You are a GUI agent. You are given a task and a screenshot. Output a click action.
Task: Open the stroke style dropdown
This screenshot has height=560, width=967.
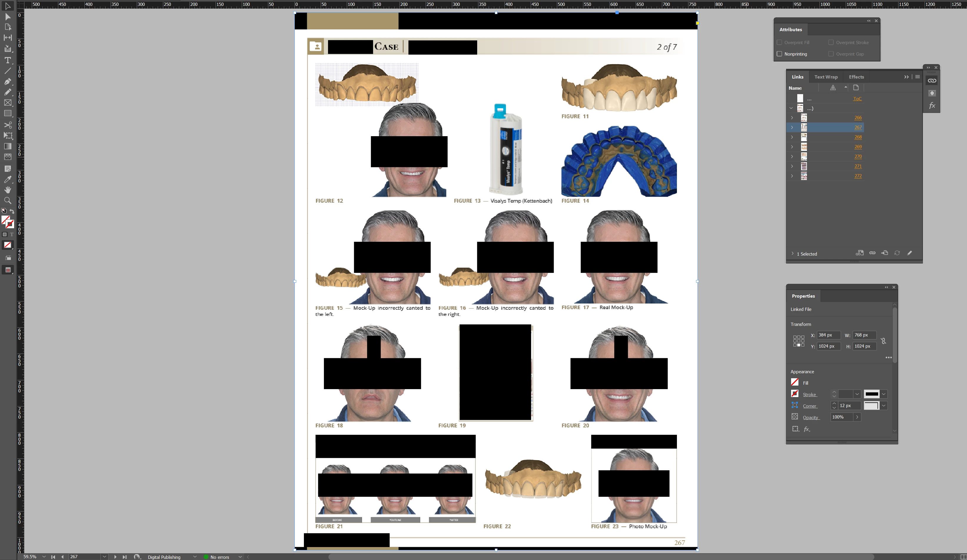[884, 394]
